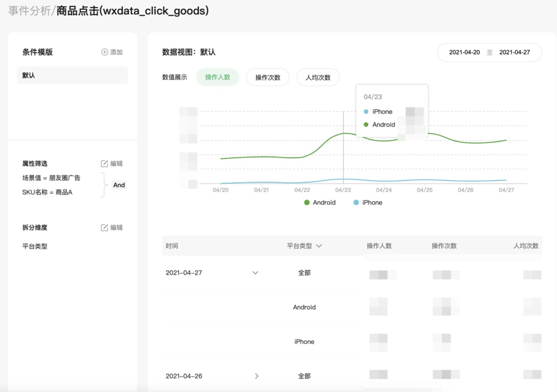
Task: Switch value display to 人均次数
Action: tap(318, 77)
